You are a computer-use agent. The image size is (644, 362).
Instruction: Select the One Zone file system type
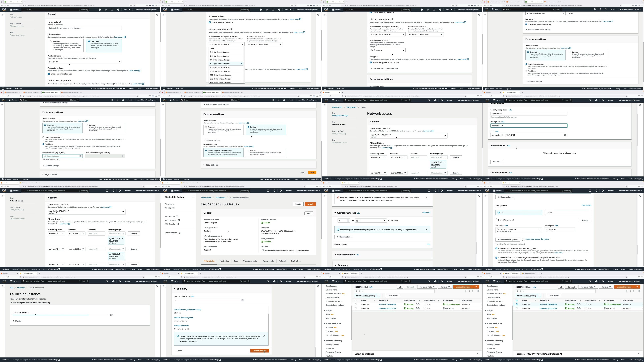coord(89,41)
